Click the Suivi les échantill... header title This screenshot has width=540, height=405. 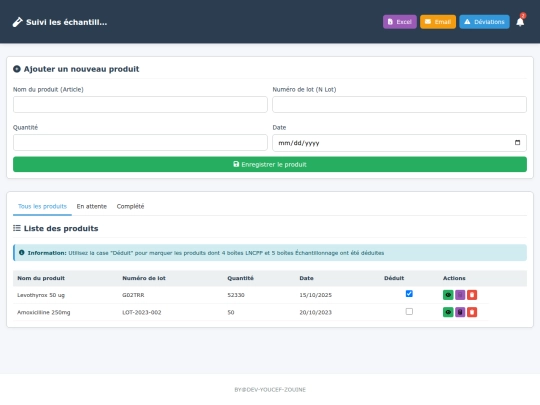66,22
